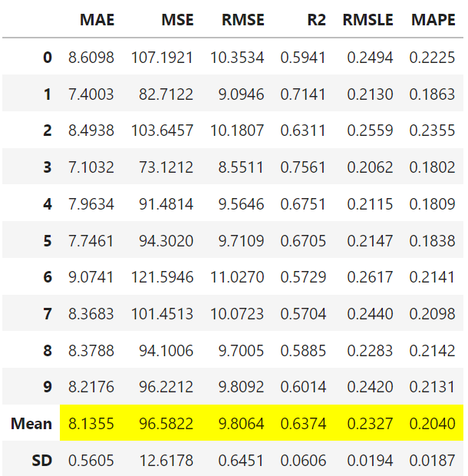This screenshot has width=468, height=476.
Task: Click RMSE value 9.7005
Action: tap(241, 351)
